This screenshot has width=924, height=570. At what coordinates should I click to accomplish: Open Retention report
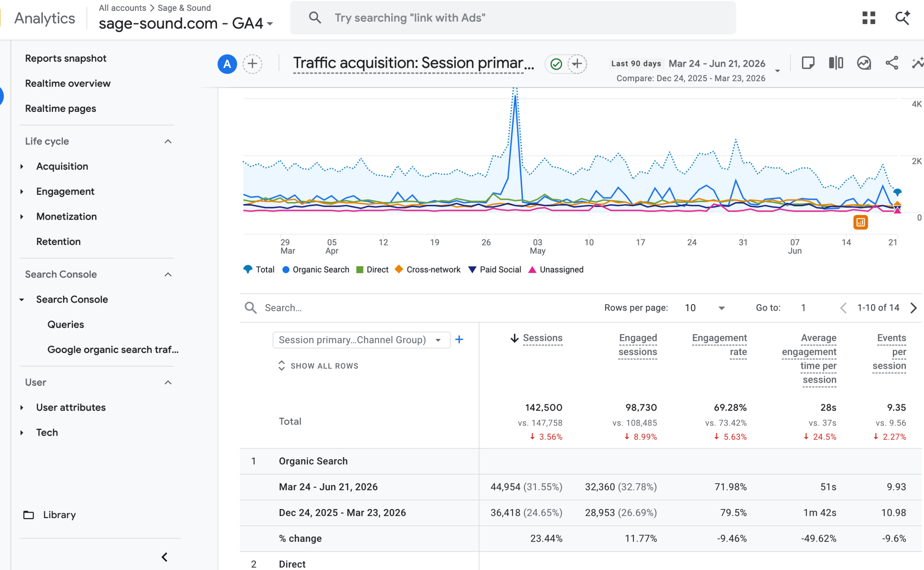58,242
